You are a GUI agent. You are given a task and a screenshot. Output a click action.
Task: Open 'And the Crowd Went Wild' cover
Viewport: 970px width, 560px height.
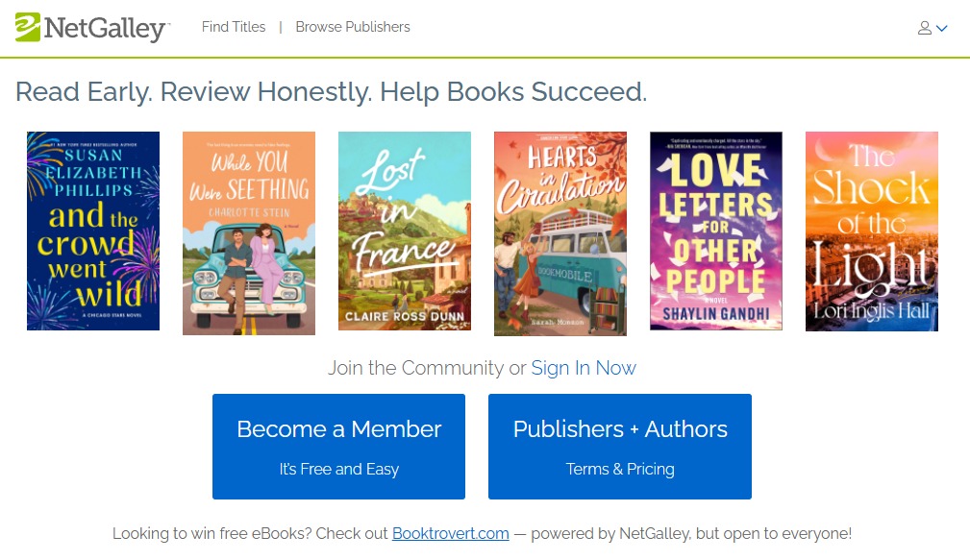(93, 231)
